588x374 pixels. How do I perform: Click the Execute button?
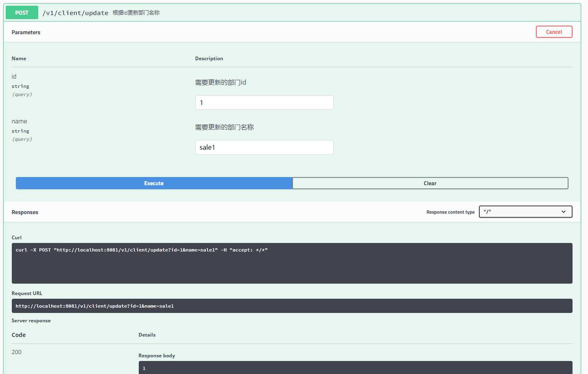pos(154,183)
